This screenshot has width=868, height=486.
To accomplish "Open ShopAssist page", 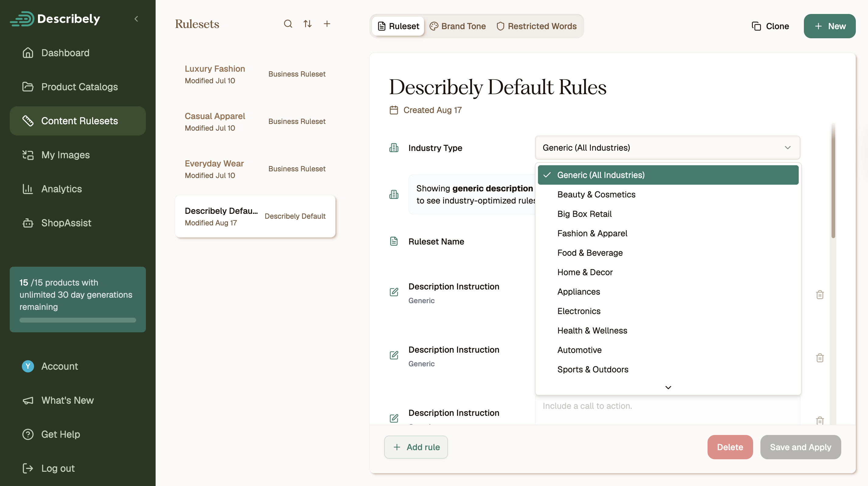I will pyautogui.click(x=78, y=223).
